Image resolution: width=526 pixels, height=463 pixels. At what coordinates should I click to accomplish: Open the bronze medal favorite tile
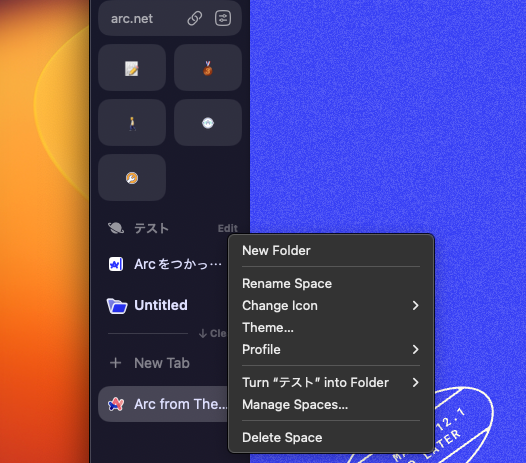pyautogui.click(x=208, y=68)
